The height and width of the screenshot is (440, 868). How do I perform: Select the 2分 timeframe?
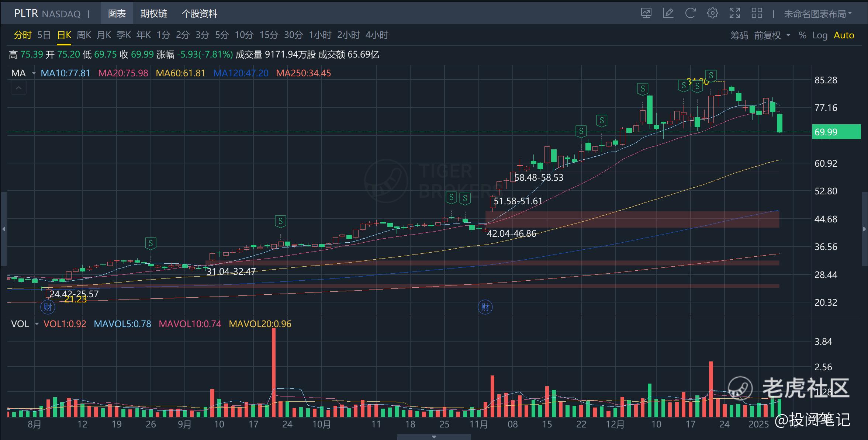pyautogui.click(x=183, y=35)
